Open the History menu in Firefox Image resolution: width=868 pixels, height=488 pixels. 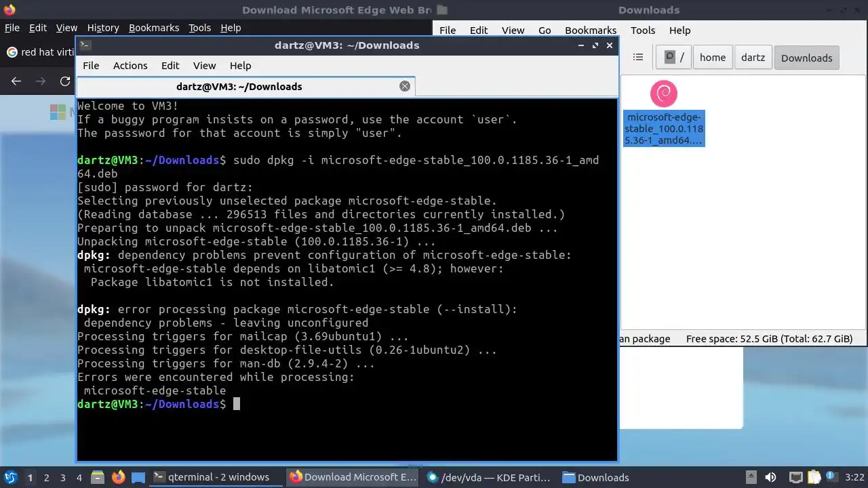point(103,28)
